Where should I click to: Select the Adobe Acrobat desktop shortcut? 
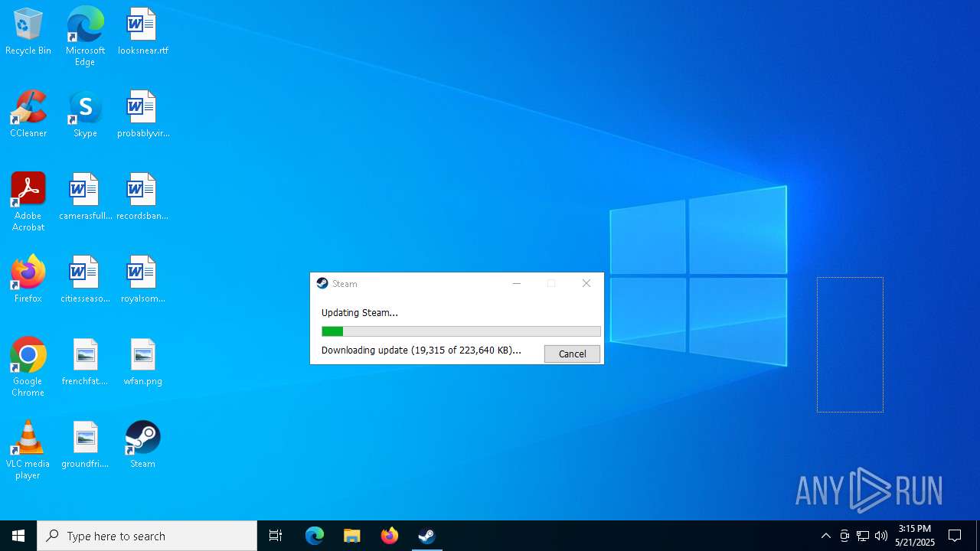pyautogui.click(x=28, y=202)
